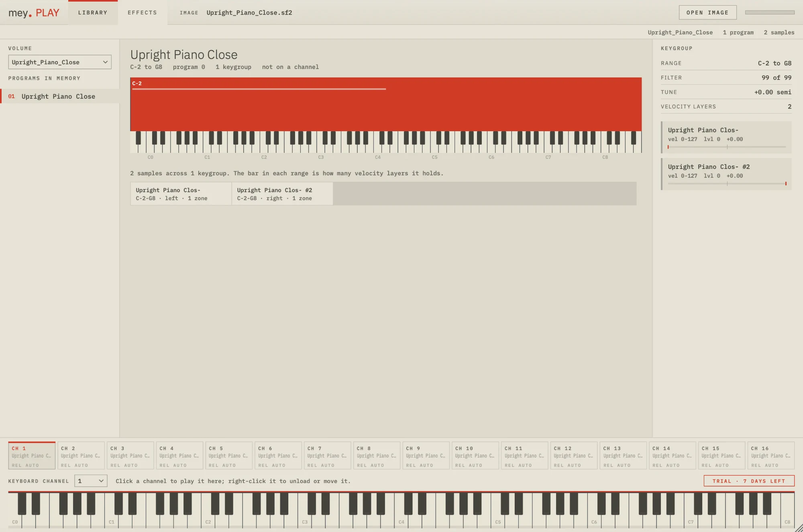Select the CH 5 channel slot
This screenshot has height=532, width=803.
click(x=229, y=456)
